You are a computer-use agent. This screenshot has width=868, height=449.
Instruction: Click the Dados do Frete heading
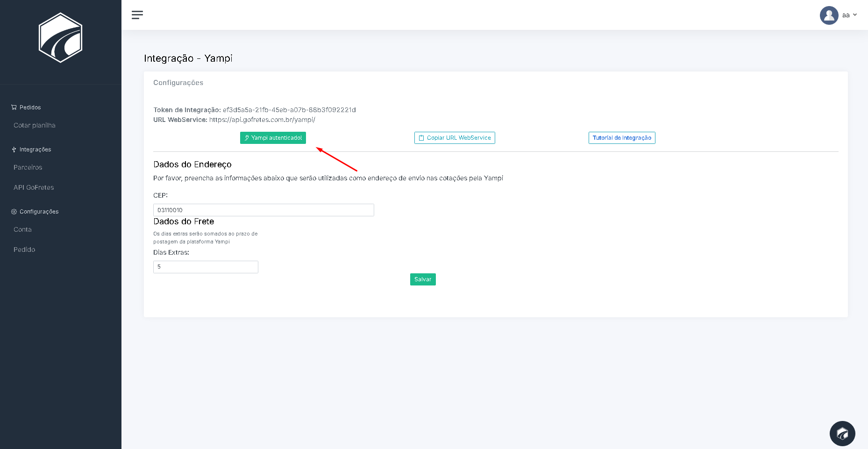pyautogui.click(x=184, y=221)
